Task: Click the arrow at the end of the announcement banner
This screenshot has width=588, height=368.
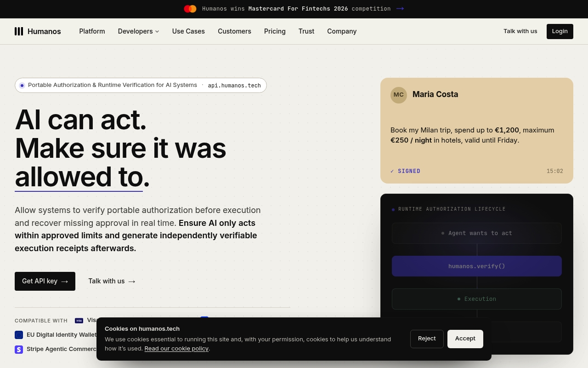Action: tap(400, 9)
